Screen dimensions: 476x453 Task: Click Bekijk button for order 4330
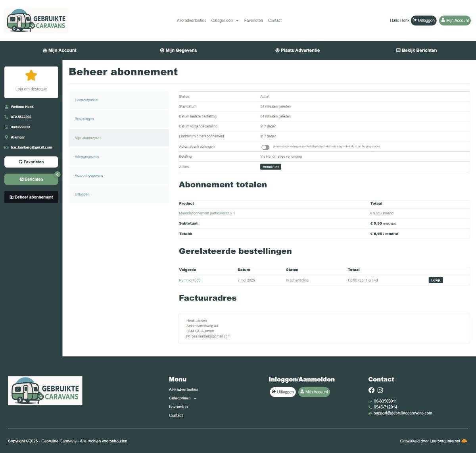click(436, 280)
